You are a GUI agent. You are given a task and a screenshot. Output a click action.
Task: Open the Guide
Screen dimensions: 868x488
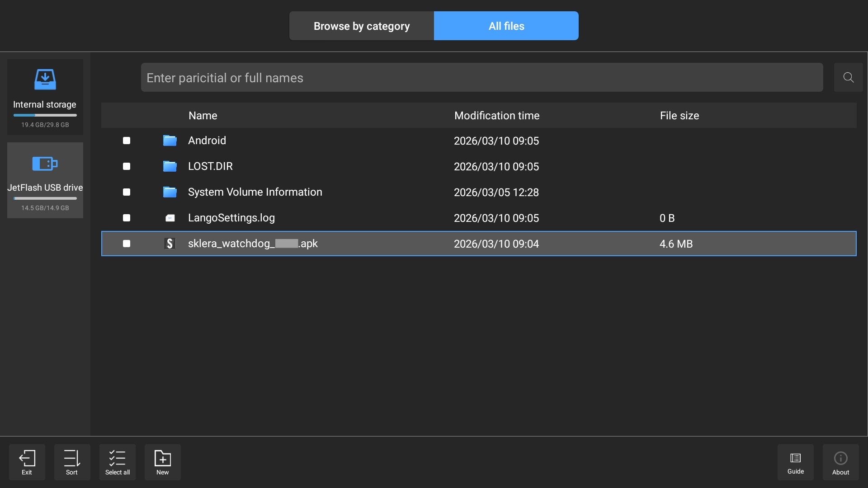(795, 462)
